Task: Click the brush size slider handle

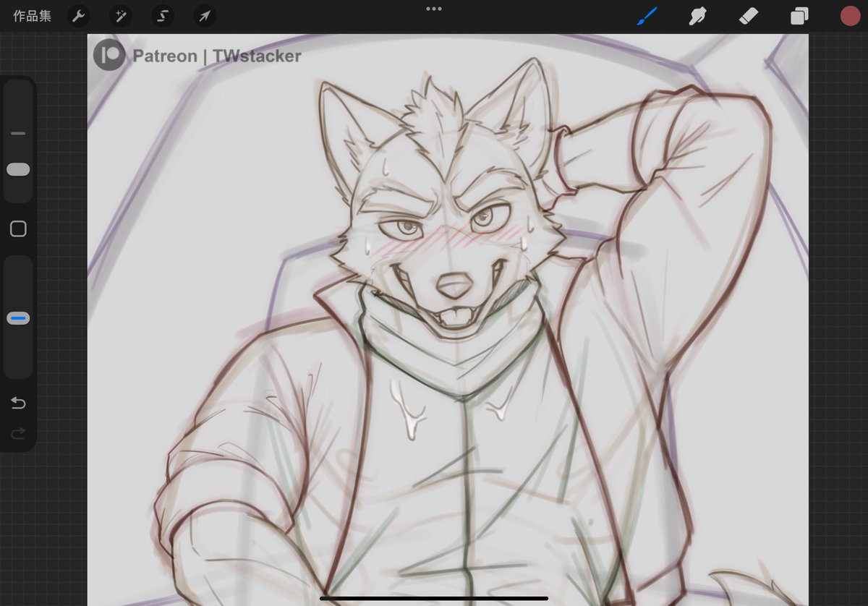Action: 18,169
